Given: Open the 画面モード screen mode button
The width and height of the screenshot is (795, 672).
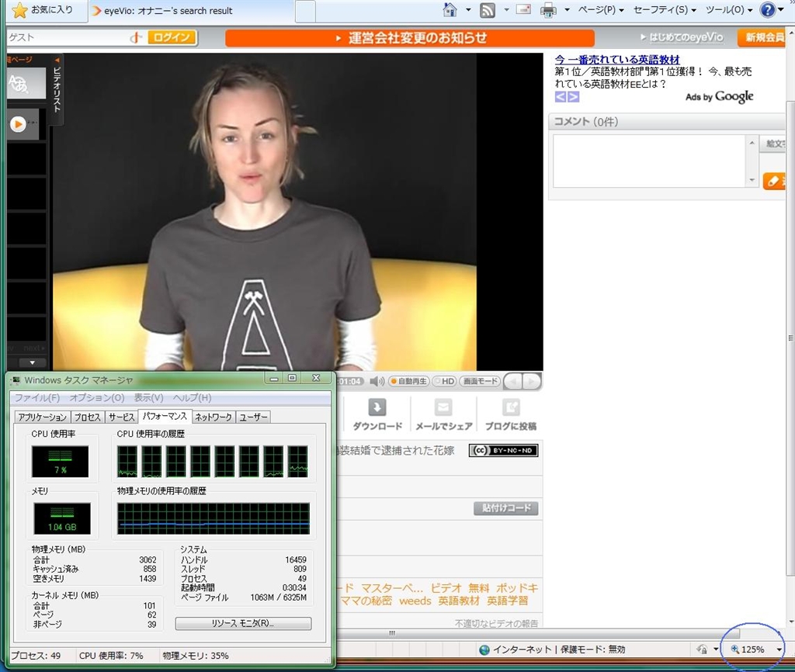Looking at the screenshot, I should [480, 381].
